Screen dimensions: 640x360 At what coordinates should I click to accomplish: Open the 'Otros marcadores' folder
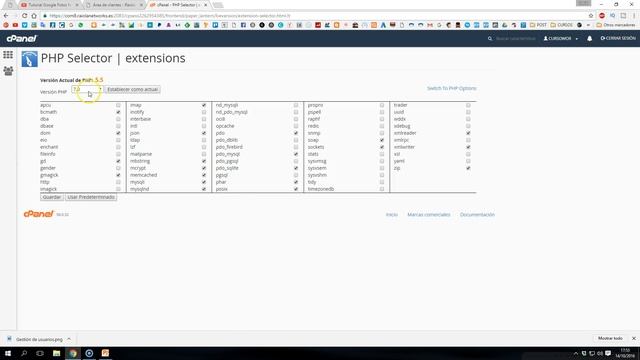click(x=616, y=25)
